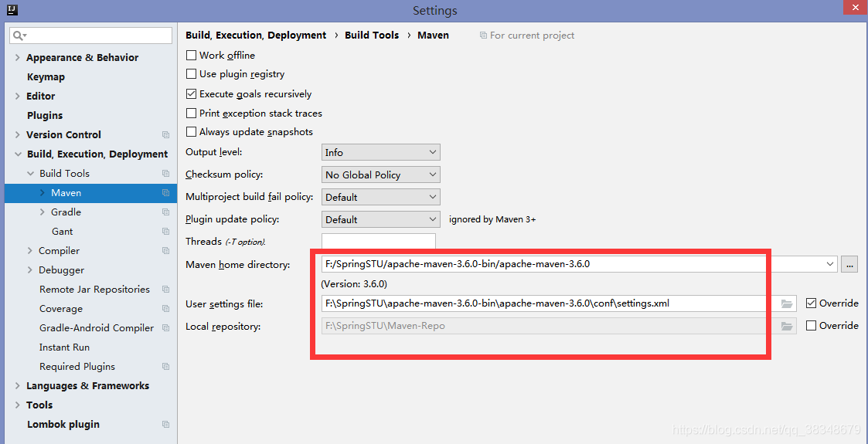
Task: Expand the Compiler node arrow
Action: click(x=30, y=251)
